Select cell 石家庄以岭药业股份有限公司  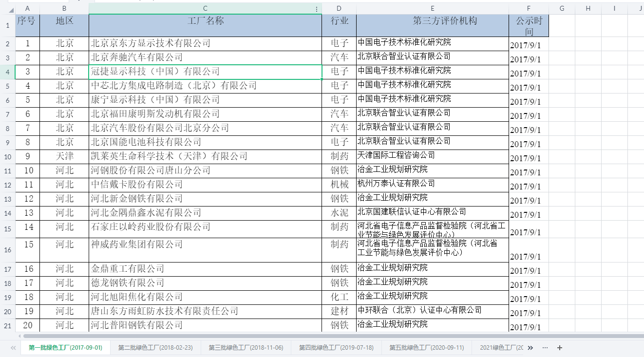click(205, 229)
